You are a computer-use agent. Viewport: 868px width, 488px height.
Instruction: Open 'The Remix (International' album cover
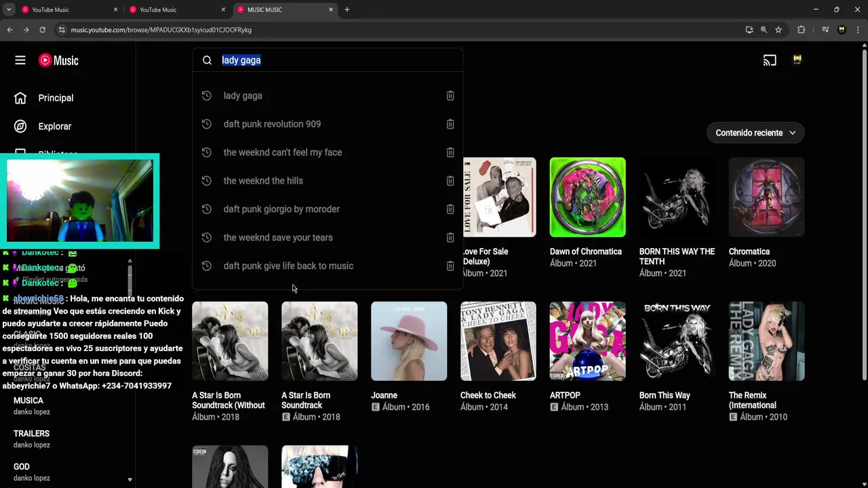pos(767,341)
